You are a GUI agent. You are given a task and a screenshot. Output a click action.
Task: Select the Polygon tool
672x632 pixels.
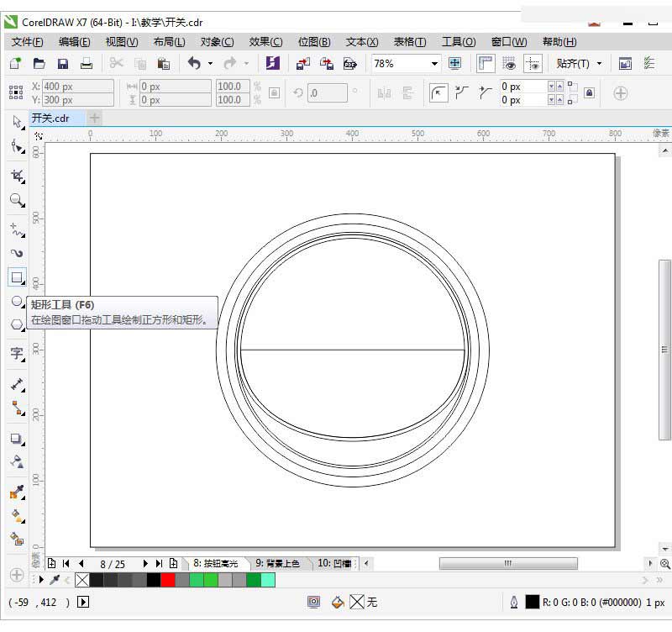point(17,324)
